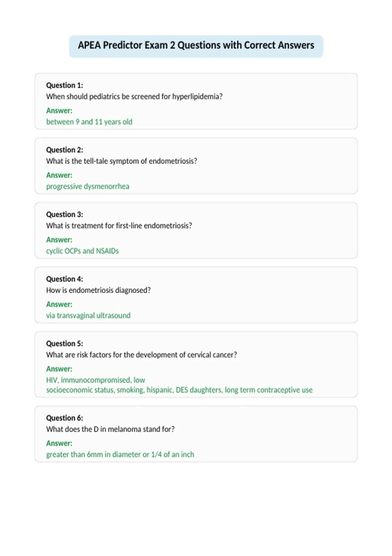Viewport: 392px width, 556px height.
Task: Click the Question 4 heading
Action: click(65, 279)
